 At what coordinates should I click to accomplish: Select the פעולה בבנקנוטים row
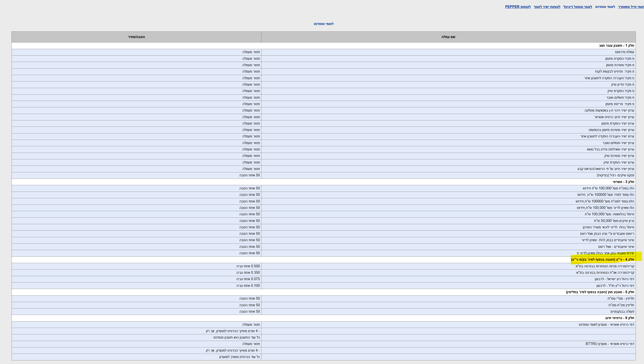pos(622,311)
